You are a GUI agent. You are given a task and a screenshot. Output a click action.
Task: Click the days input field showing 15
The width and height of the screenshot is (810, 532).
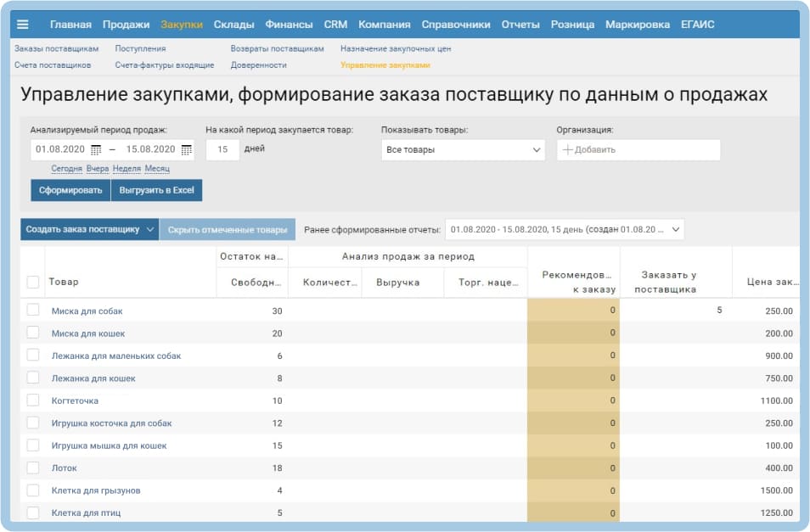tap(222, 150)
